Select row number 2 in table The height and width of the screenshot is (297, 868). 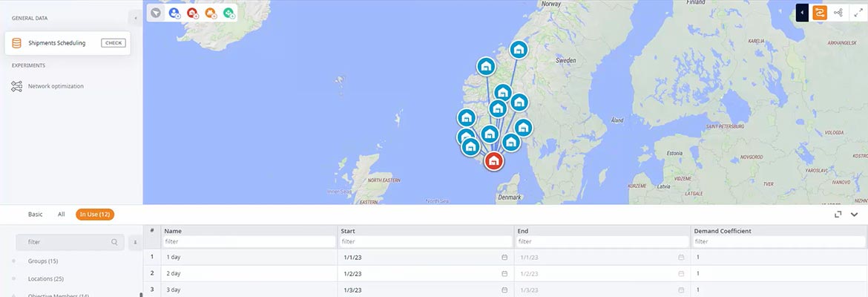point(152,274)
